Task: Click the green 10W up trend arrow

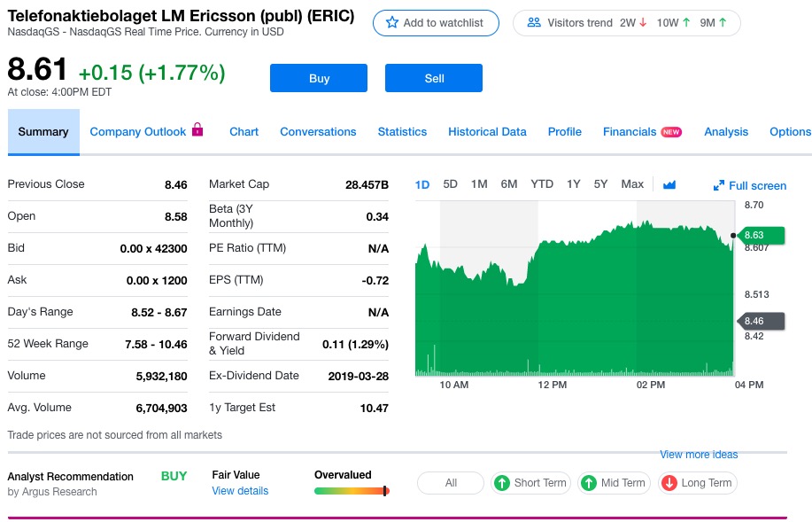Action: (x=686, y=22)
